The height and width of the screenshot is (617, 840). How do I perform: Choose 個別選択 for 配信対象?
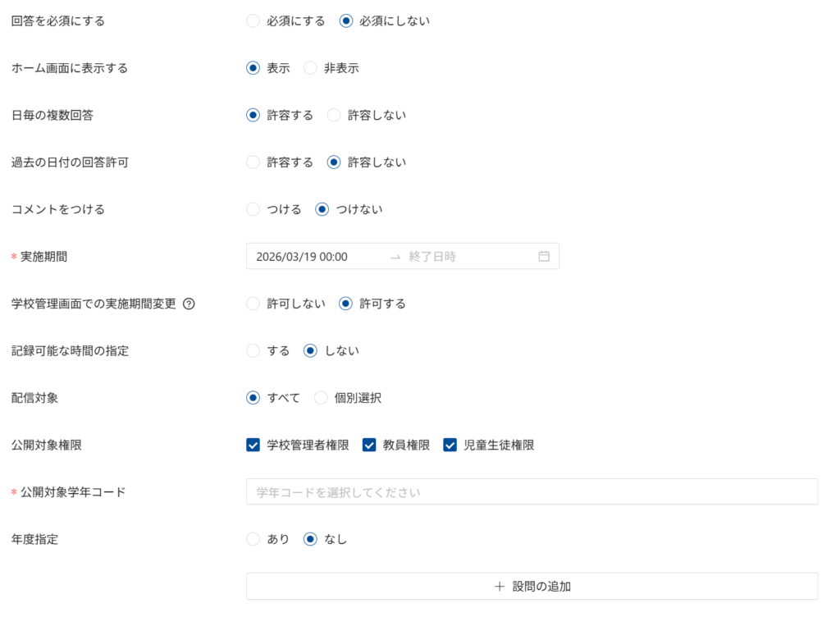pos(322,398)
